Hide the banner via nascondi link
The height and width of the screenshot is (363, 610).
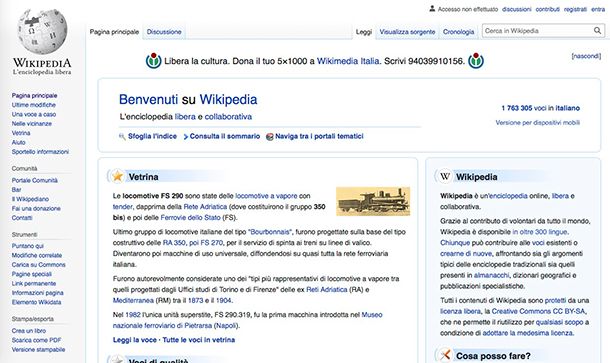586,56
